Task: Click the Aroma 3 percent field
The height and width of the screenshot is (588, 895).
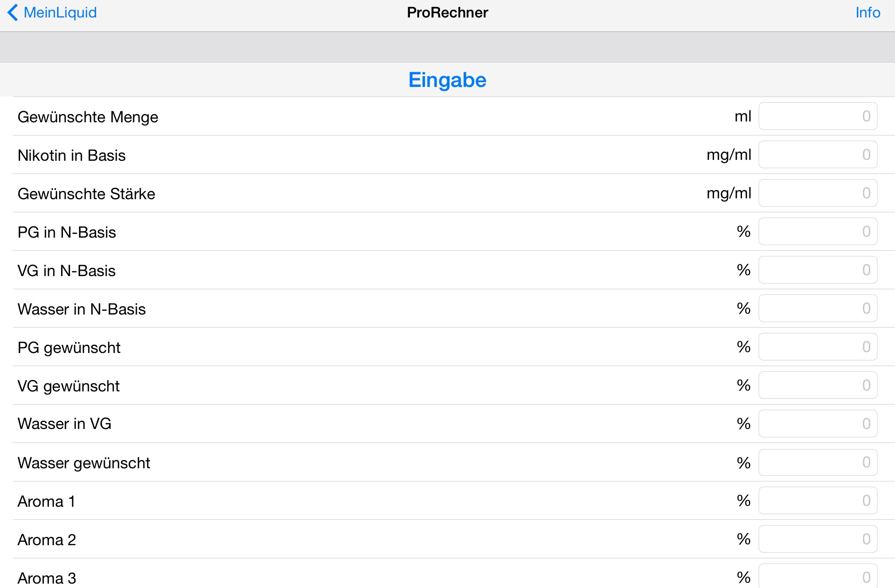Action: (817, 577)
